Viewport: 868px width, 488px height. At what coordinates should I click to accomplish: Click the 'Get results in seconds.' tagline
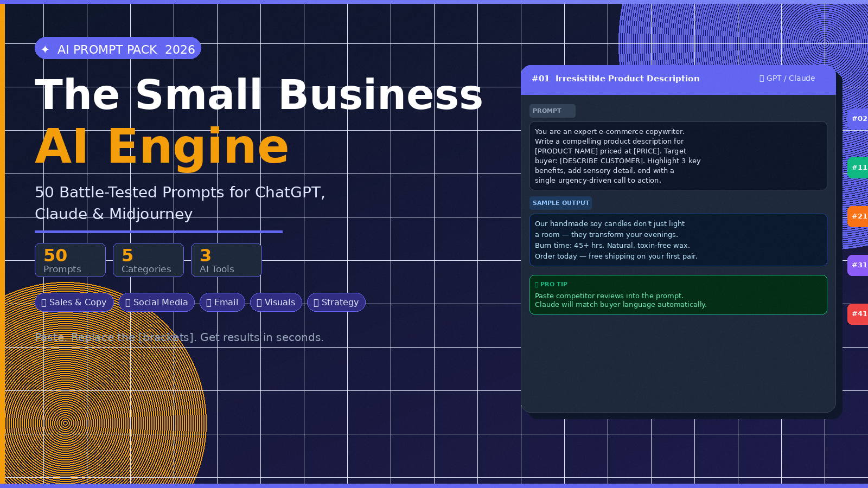pyautogui.click(x=262, y=337)
